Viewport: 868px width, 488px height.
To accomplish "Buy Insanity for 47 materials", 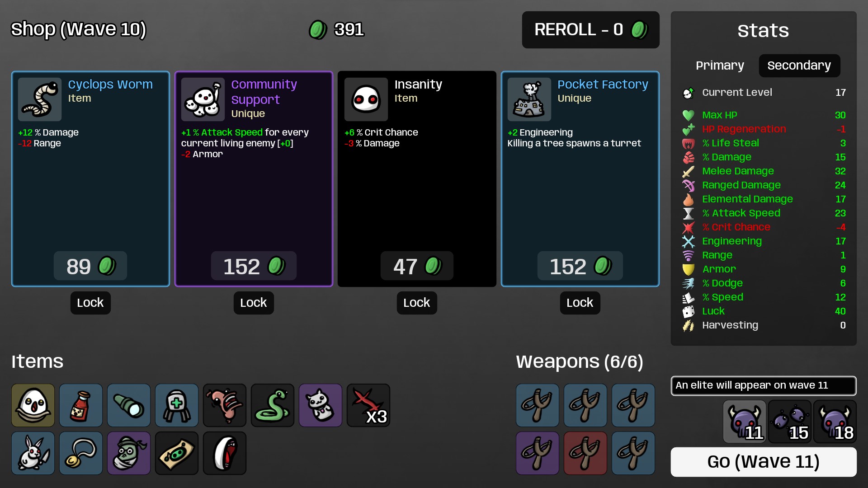I will (x=417, y=266).
